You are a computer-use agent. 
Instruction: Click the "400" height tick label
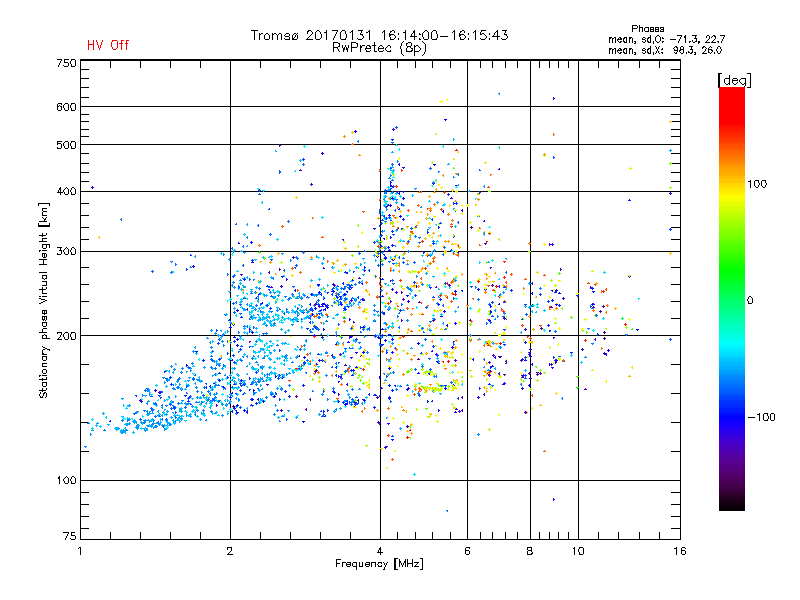(x=66, y=192)
